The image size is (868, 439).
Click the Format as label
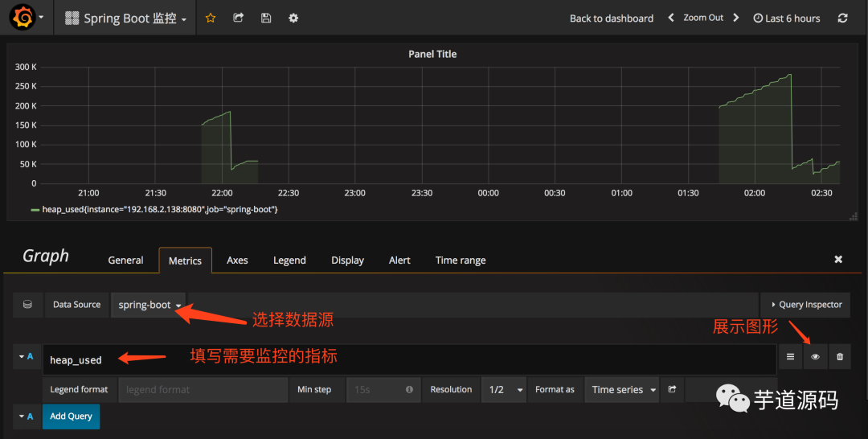555,390
